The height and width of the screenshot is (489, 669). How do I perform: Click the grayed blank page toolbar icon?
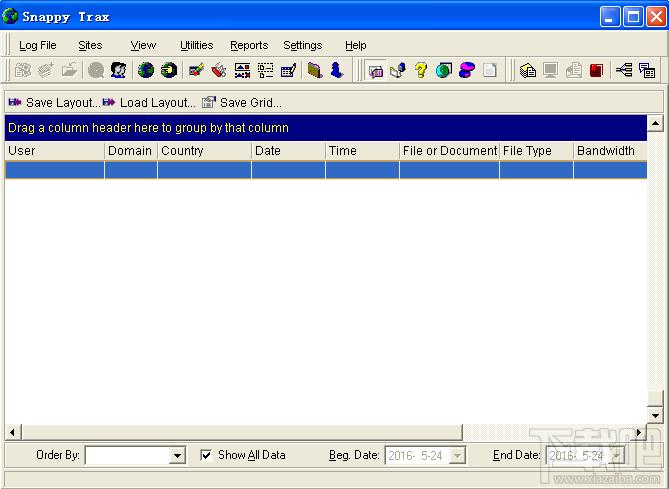[490, 70]
